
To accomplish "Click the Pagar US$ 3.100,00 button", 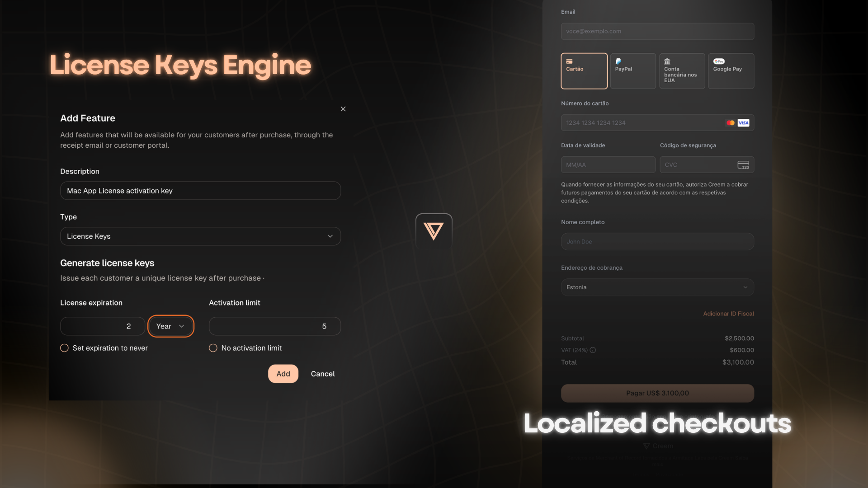I will [x=657, y=393].
